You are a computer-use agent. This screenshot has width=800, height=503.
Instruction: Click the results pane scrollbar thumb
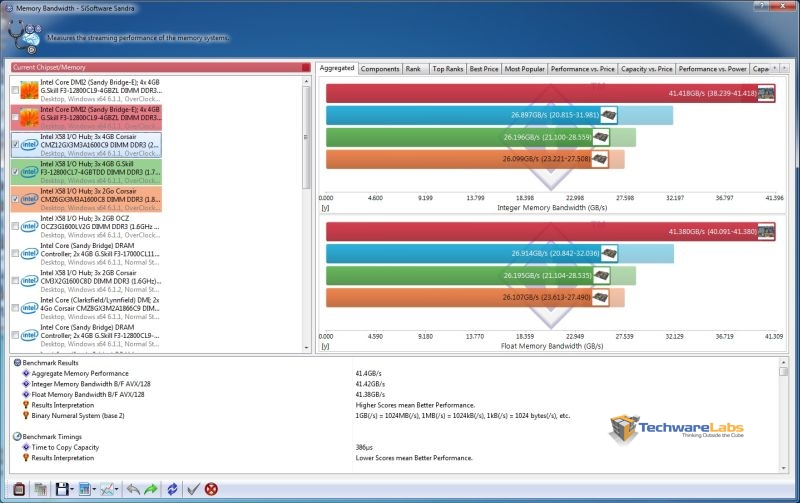pos(784,371)
